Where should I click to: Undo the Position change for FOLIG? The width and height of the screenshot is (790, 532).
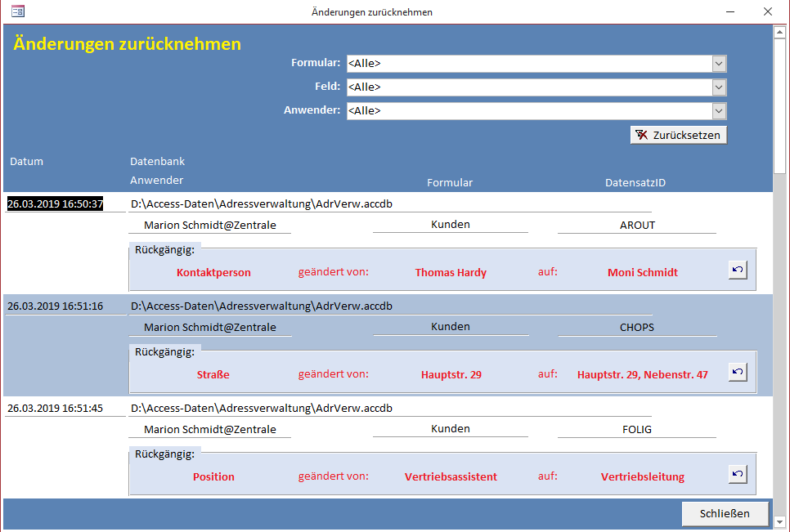pos(738,474)
